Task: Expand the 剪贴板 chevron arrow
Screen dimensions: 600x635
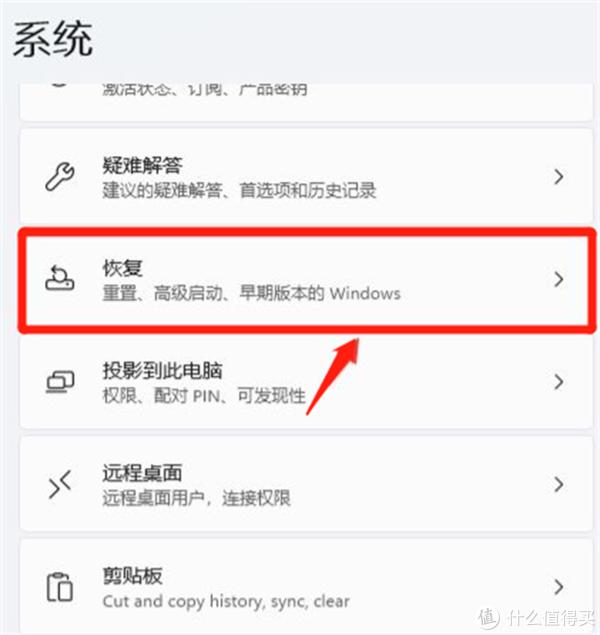Action: point(559,586)
